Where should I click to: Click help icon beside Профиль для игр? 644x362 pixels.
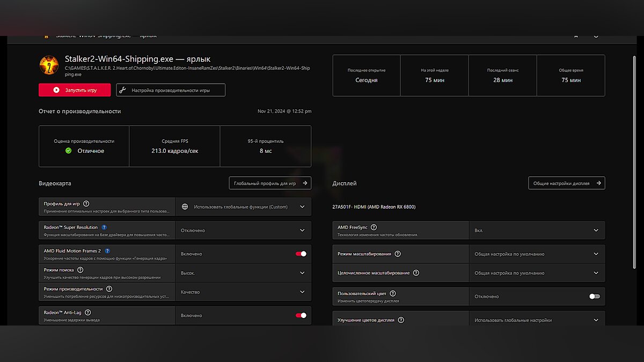[86, 204]
